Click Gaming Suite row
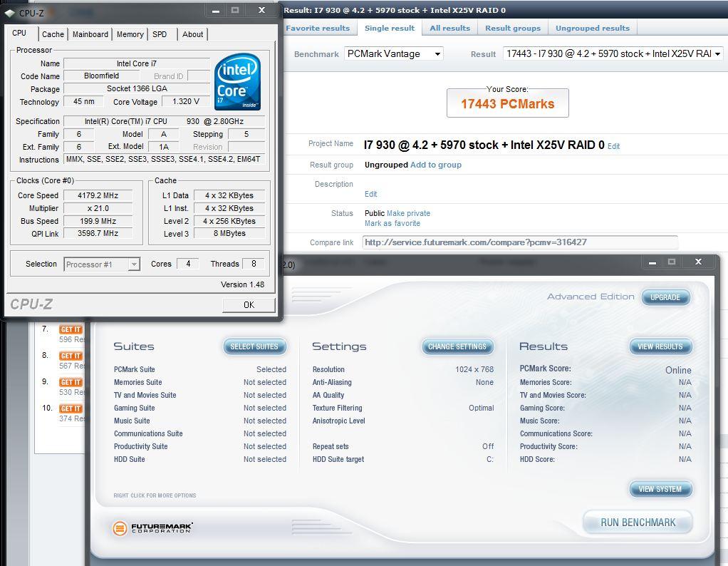 (x=200, y=408)
